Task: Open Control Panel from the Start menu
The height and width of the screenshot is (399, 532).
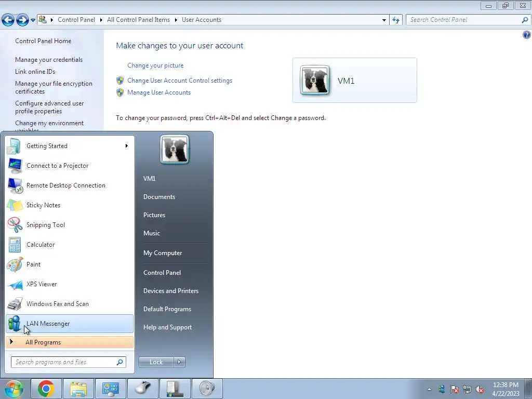Action: click(x=162, y=273)
